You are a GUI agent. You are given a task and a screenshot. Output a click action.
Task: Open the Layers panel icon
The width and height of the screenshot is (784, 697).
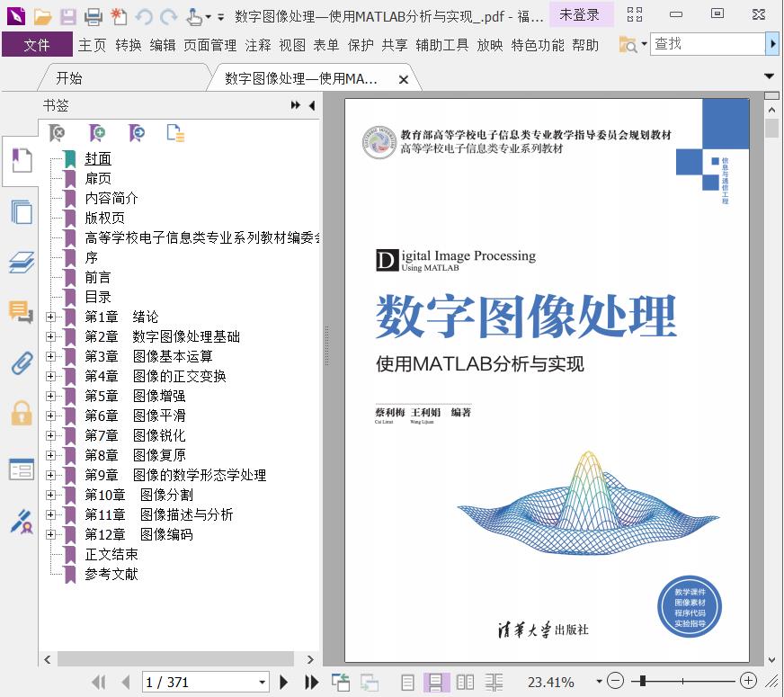(x=21, y=262)
